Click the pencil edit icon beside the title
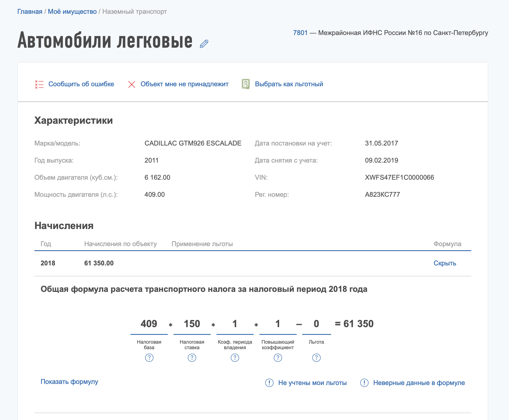Screen dimensions: 509x420 [x=204, y=44]
